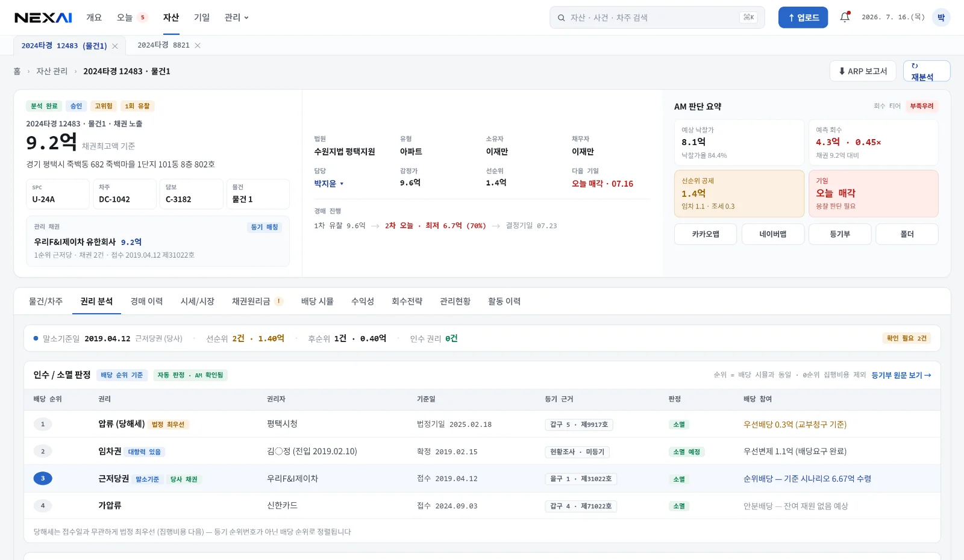The image size is (964, 560).
Task: Go to 자산 관리 breadcrumb
Action: (x=52, y=71)
